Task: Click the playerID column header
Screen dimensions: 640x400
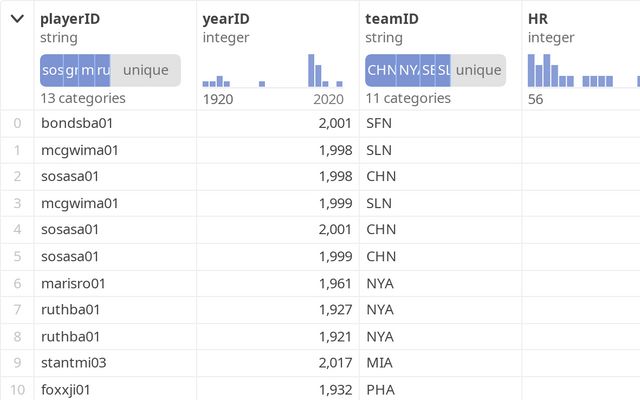Action: tap(70, 18)
